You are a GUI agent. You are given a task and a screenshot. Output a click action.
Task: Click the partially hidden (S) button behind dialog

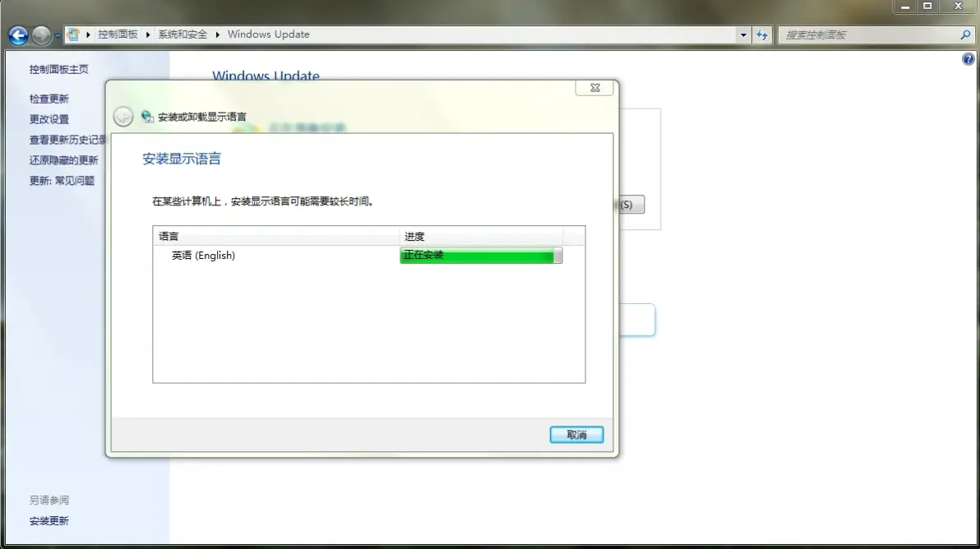[631, 205]
